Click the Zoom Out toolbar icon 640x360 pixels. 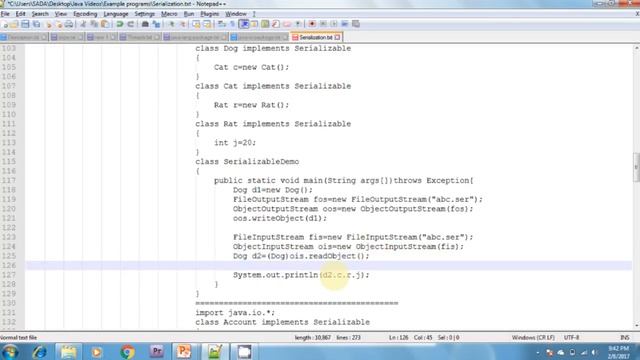click(x=183, y=24)
